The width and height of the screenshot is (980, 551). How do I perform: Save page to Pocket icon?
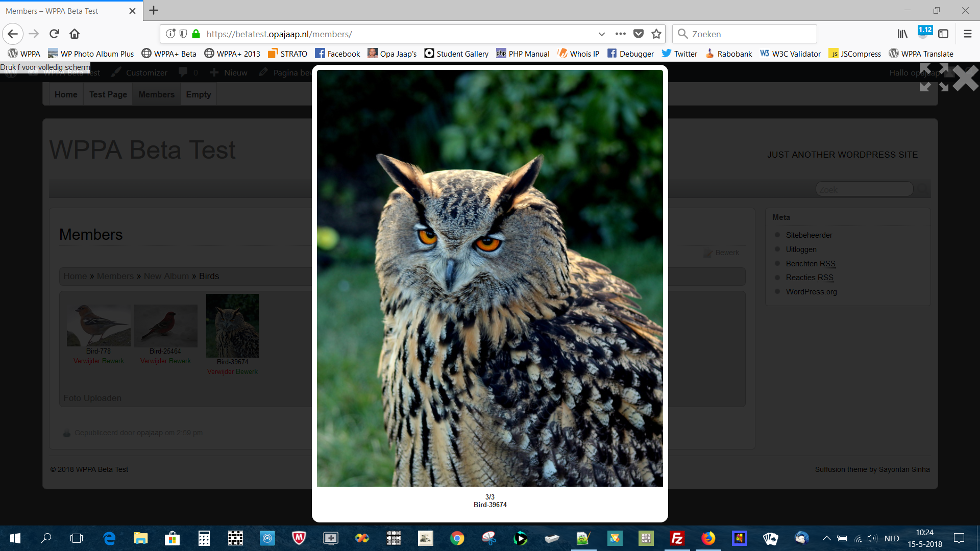pos(639,34)
